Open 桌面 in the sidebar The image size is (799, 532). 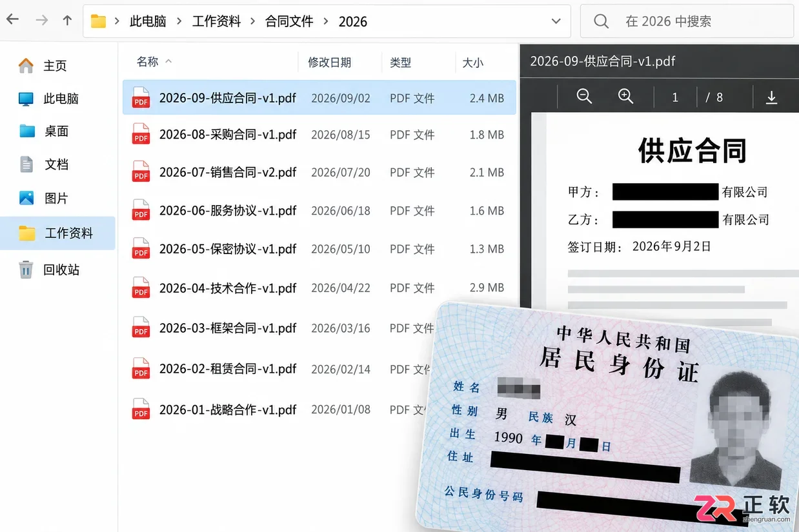pyautogui.click(x=56, y=131)
